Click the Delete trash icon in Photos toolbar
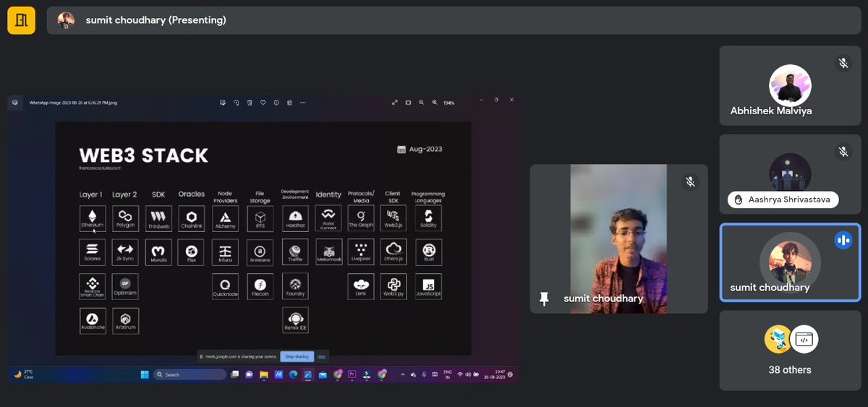Screen dimensions: 868x407 [x=250, y=103]
